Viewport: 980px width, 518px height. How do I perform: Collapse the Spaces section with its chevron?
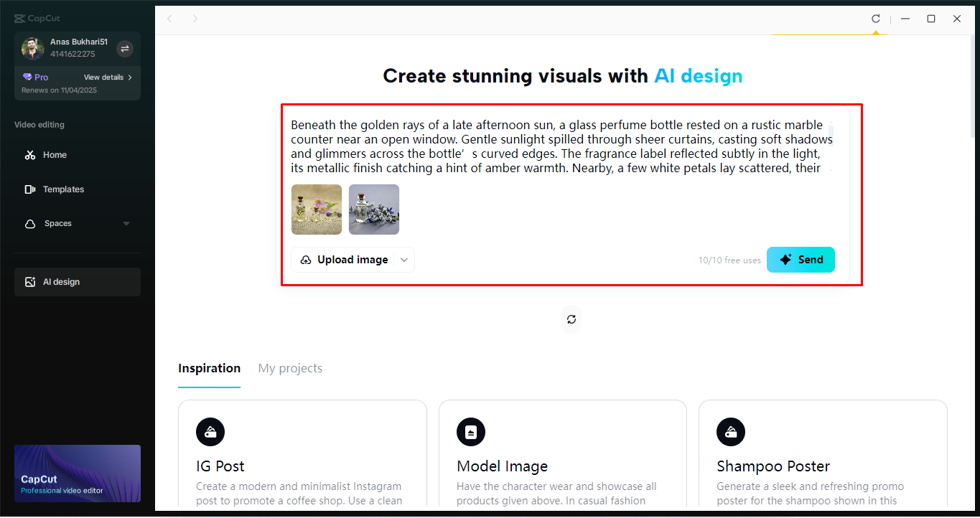(126, 223)
